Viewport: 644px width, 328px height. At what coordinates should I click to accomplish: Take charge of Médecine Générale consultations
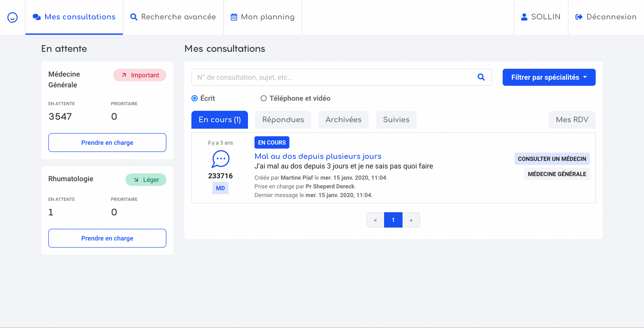[x=107, y=143]
